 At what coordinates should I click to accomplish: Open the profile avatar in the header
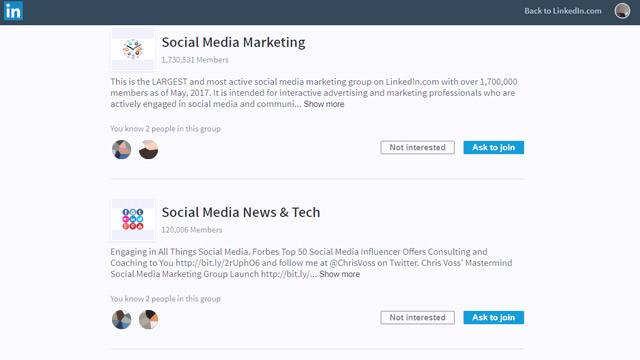click(622, 11)
